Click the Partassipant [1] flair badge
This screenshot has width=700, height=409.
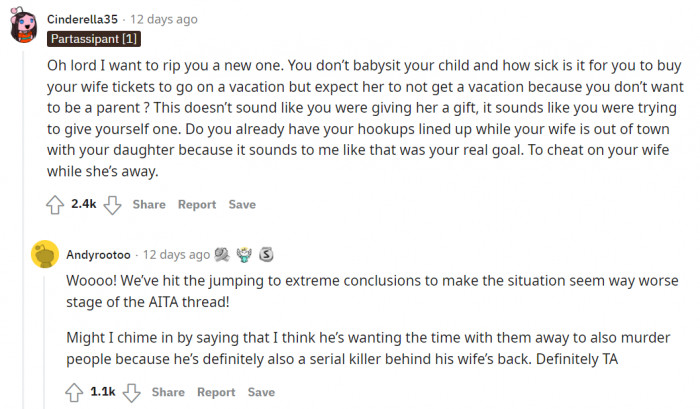coord(95,39)
